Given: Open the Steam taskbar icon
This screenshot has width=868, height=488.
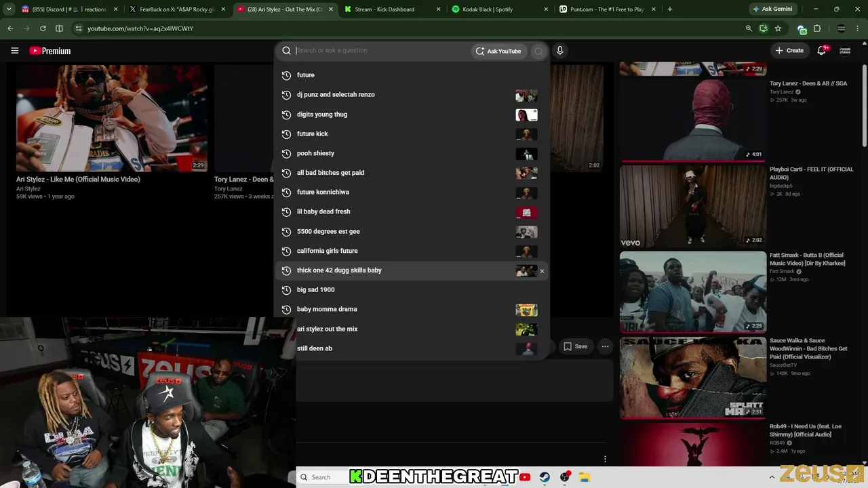Looking at the screenshot, I should [x=545, y=477].
